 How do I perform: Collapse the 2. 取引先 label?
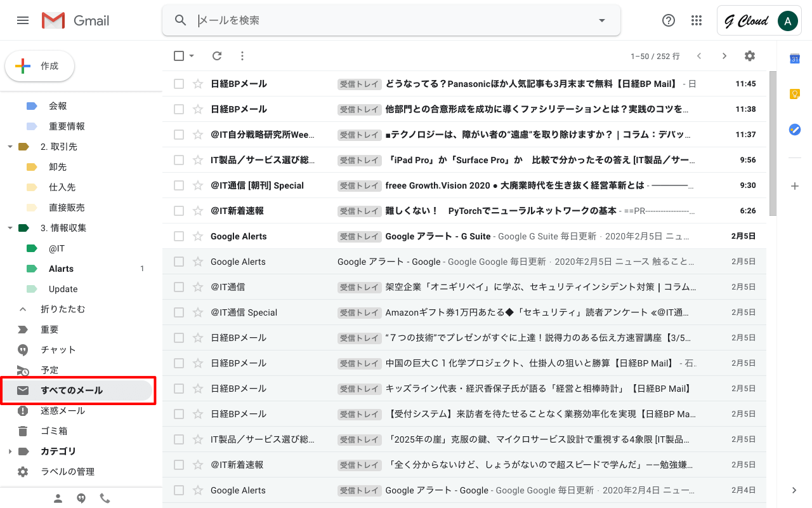(10, 147)
